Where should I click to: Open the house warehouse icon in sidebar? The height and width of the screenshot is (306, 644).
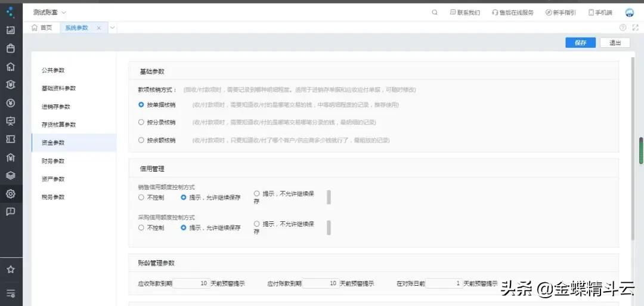pyautogui.click(x=11, y=67)
